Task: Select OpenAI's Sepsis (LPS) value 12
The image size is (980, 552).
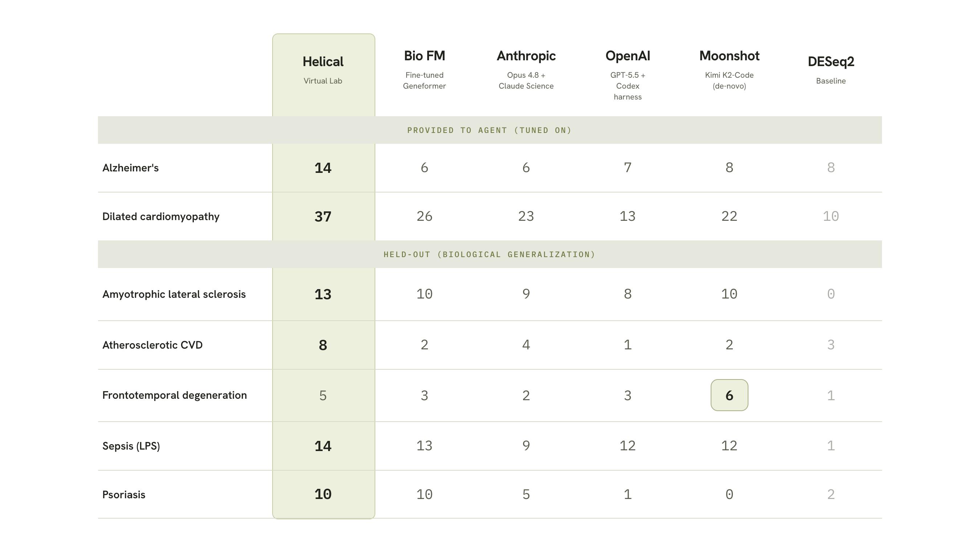Action: (628, 446)
